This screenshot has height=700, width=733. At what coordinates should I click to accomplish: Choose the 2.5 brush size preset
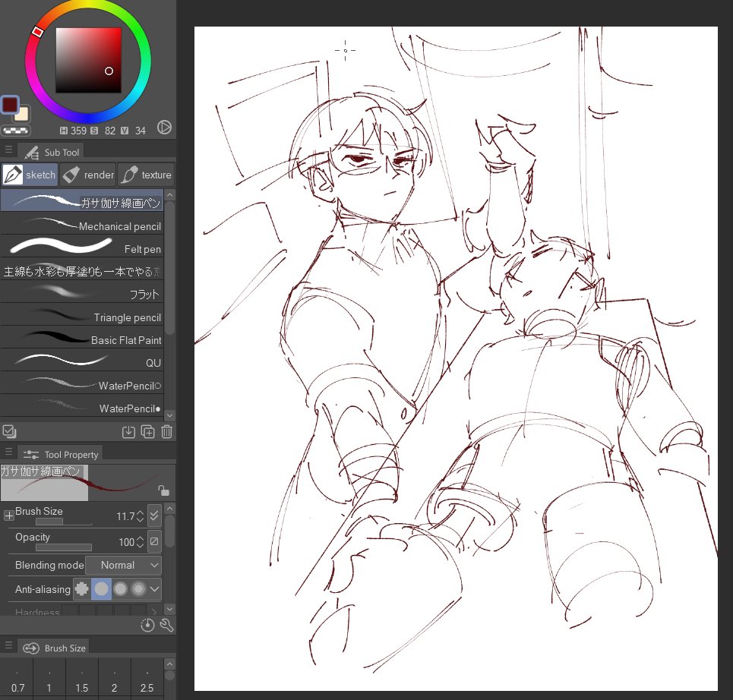[147, 679]
